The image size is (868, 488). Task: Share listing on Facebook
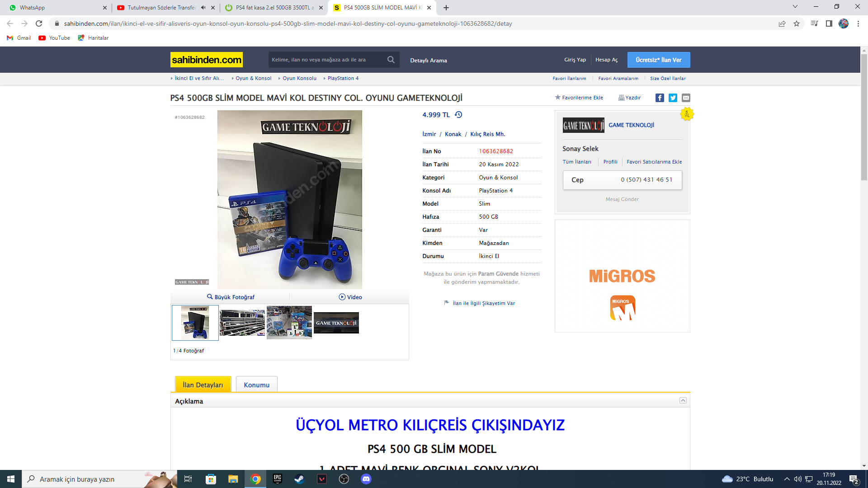[x=660, y=98]
